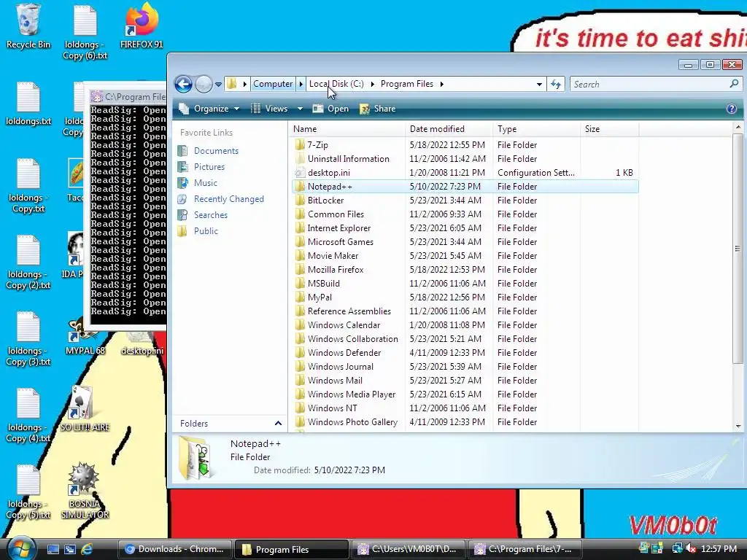Image resolution: width=747 pixels, height=560 pixels.
Task: Click the Start orb on the taskbar
Action: [20, 548]
